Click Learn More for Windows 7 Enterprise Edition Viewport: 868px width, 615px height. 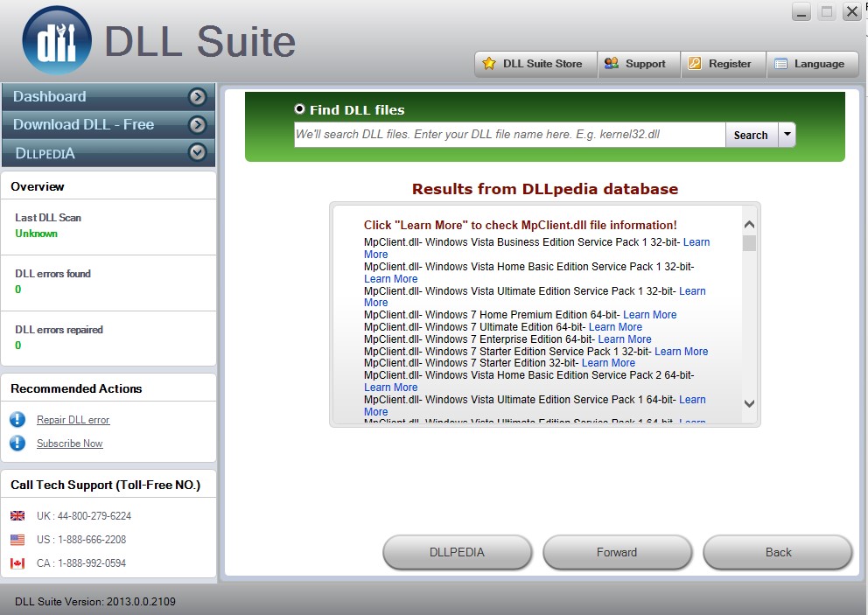[624, 339]
